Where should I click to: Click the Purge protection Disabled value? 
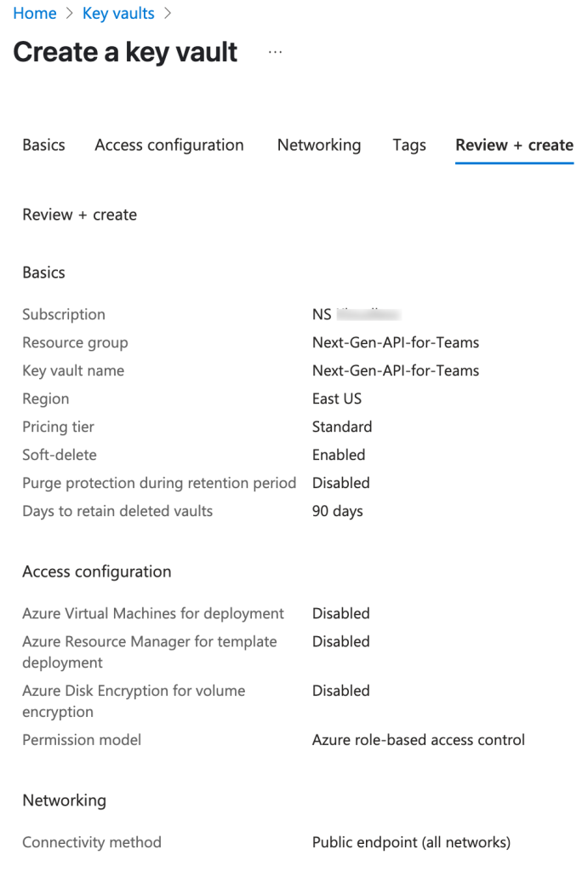[x=340, y=483]
